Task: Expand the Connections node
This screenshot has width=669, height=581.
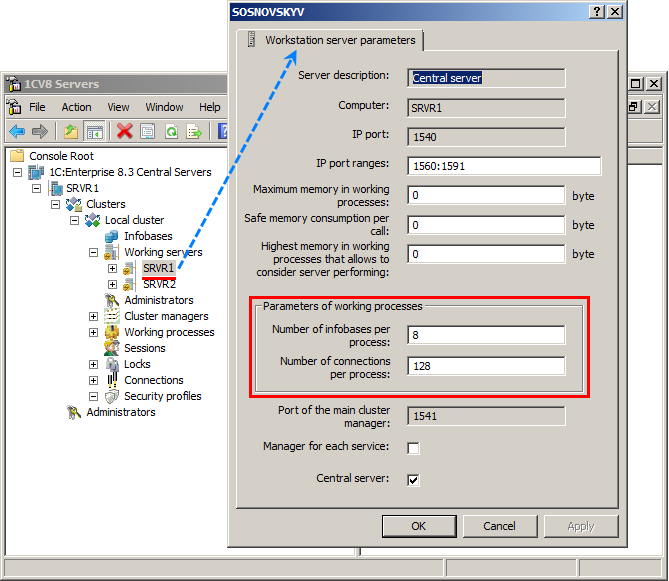Action: point(93,381)
